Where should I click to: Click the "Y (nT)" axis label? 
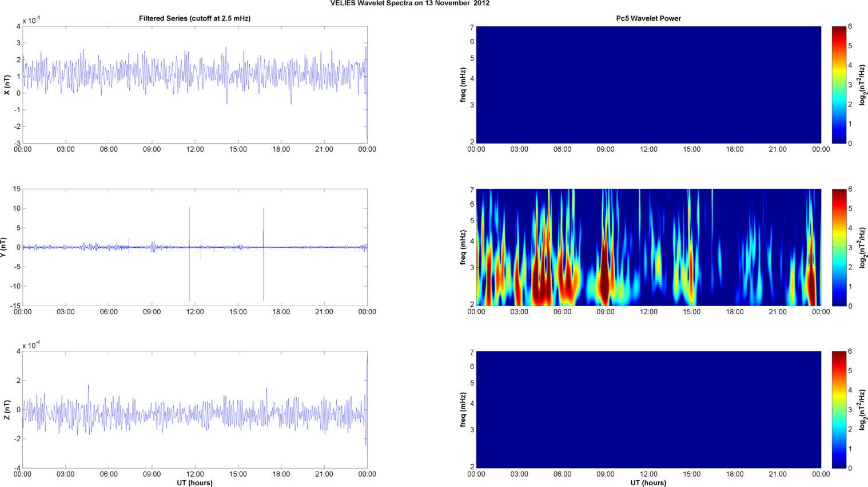[4, 247]
